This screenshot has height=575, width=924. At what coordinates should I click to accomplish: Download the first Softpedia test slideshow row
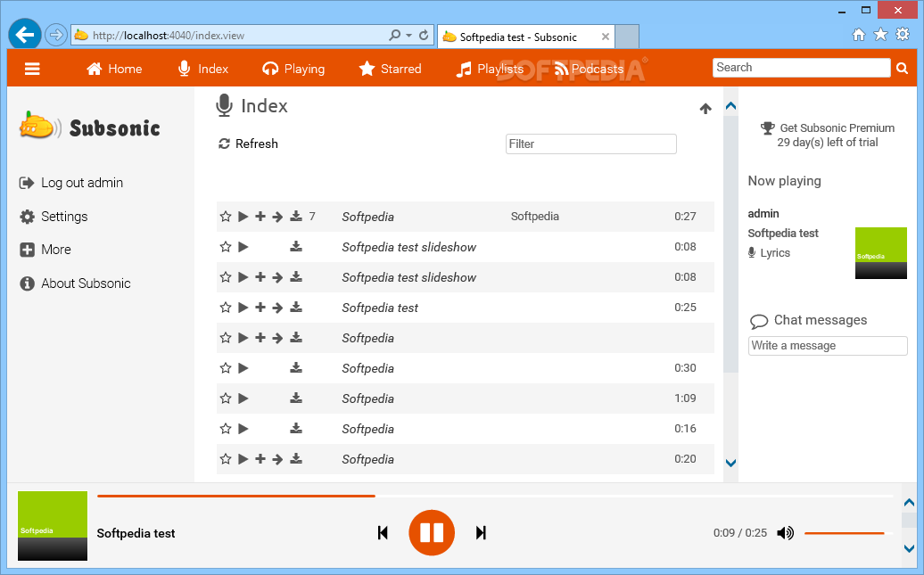[x=296, y=247]
